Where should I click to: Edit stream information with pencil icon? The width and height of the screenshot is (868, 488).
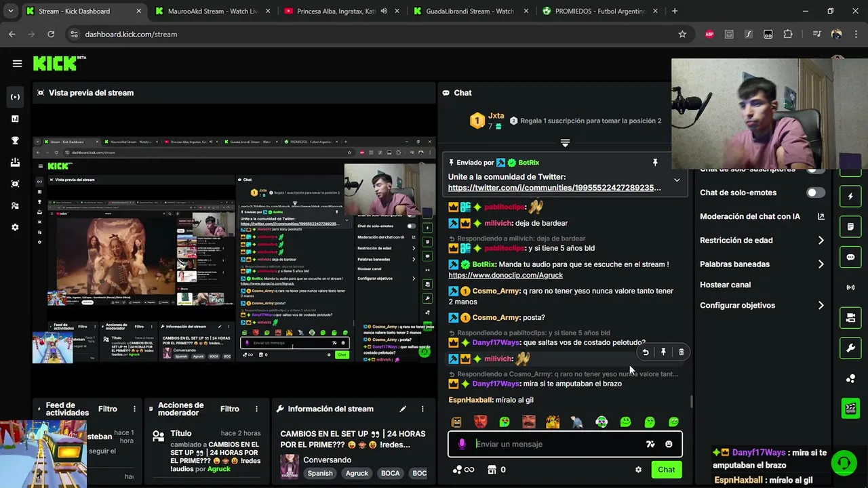click(x=403, y=409)
